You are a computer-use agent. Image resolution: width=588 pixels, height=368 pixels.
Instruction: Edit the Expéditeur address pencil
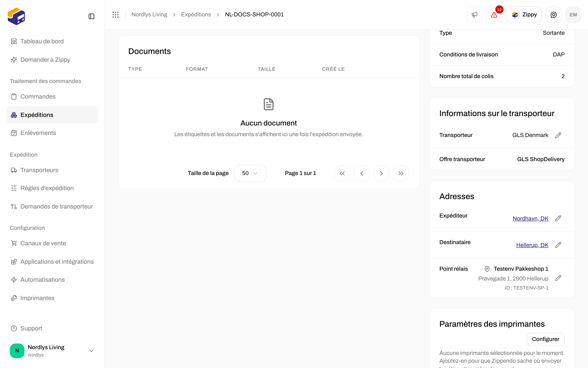click(x=558, y=218)
